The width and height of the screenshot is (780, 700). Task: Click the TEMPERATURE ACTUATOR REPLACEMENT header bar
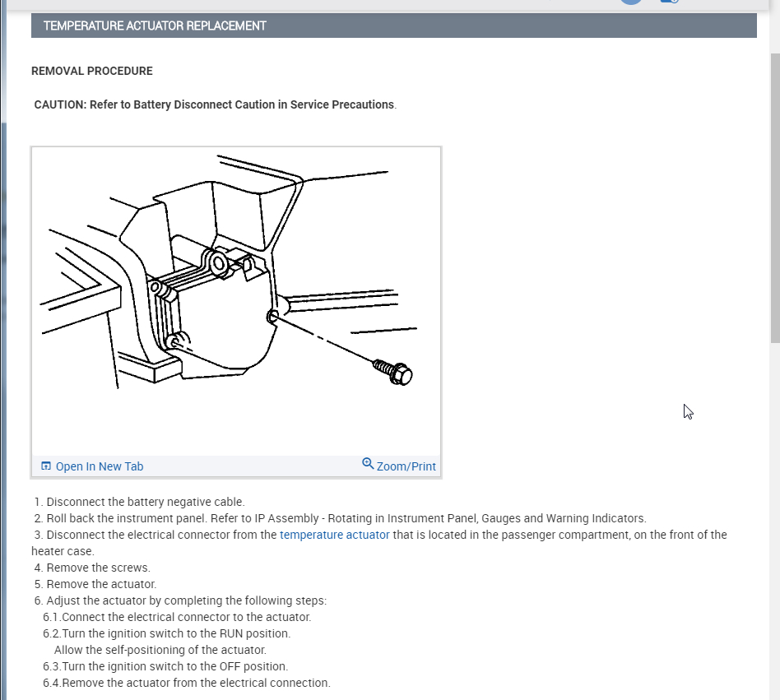pyautogui.click(x=394, y=25)
